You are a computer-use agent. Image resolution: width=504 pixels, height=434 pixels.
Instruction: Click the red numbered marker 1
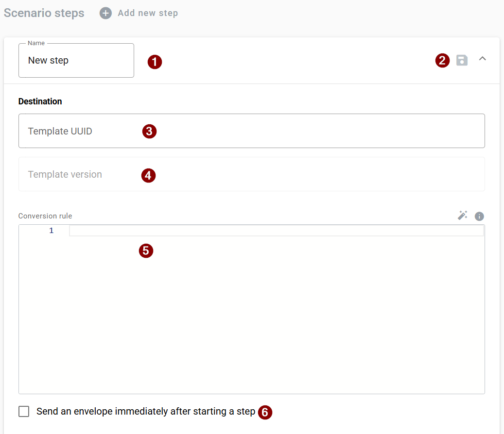[155, 62]
